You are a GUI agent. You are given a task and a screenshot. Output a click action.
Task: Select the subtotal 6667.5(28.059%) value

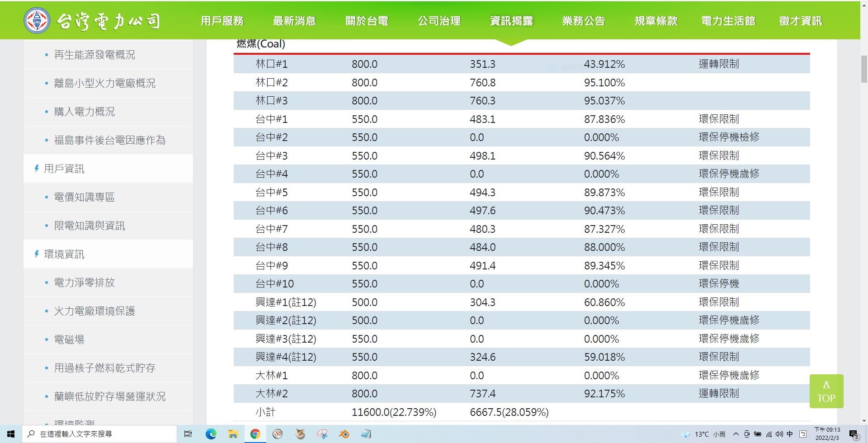[509, 412]
